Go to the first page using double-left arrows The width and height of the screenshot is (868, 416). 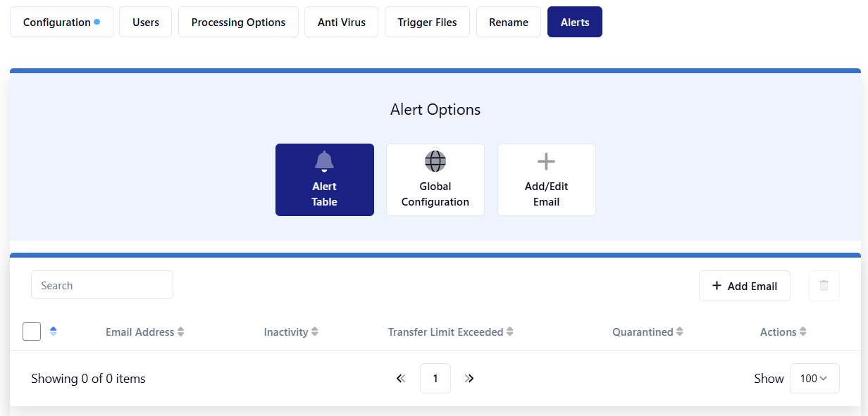pyautogui.click(x=401, y=379)
